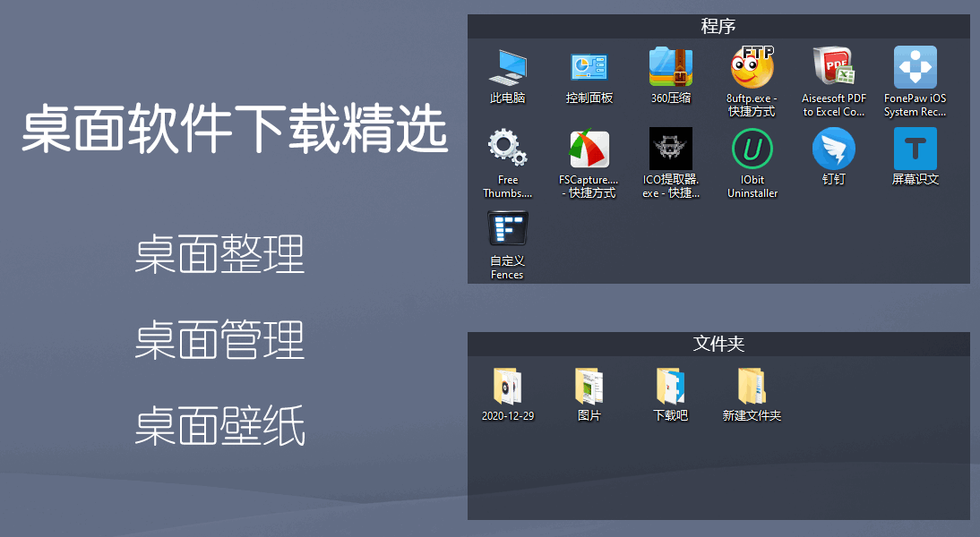Open the 下载吧 downloads folder
Image resolution: width=980 pixels, height=537 pixels.
(670, 387)
